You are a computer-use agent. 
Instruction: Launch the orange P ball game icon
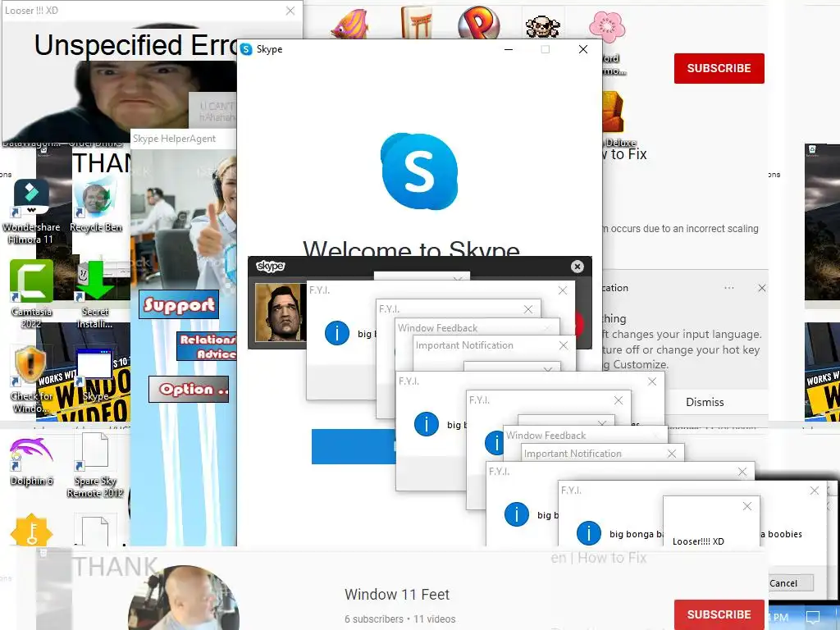tap(478, 22)
